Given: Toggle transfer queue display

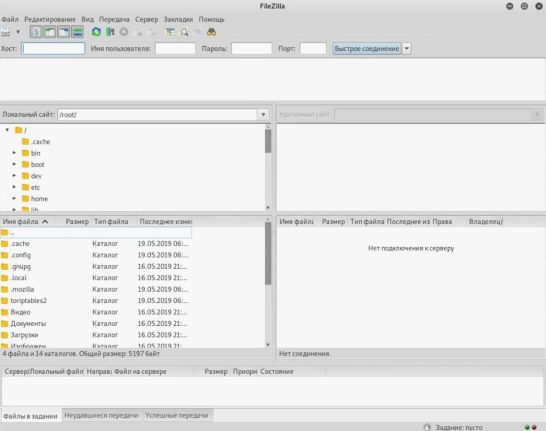Looking at the screenshot, I should (x=77, y=32).
